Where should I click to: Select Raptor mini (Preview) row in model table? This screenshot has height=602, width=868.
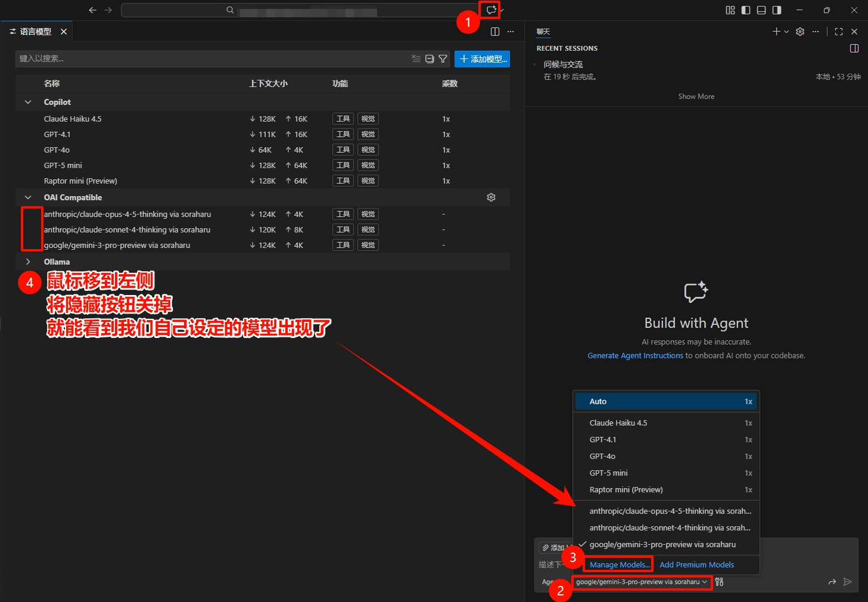263,181
